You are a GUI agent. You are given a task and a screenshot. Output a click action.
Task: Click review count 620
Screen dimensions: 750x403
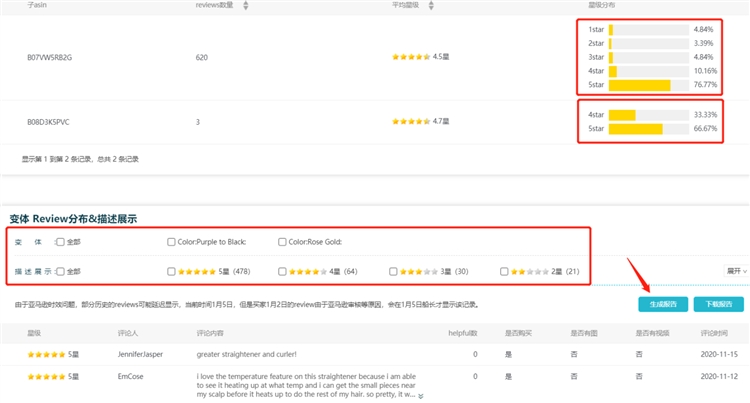[201, 57]
